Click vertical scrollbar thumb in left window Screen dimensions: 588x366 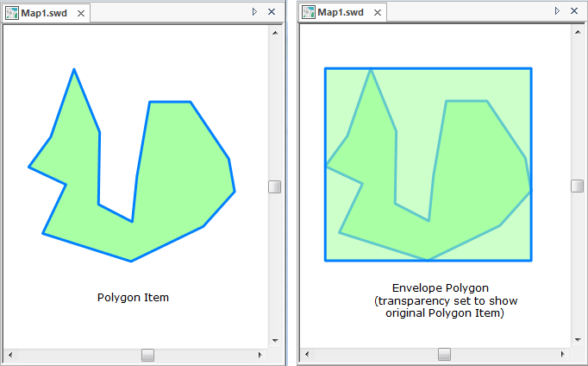pyautogui.click(x=275, y=186)
